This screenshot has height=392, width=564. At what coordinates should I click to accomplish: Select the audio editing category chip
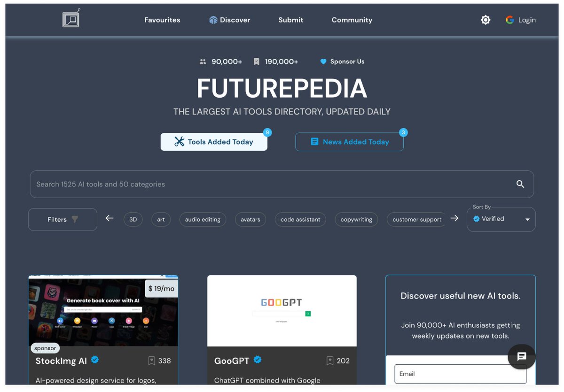(x=203, y=219)
